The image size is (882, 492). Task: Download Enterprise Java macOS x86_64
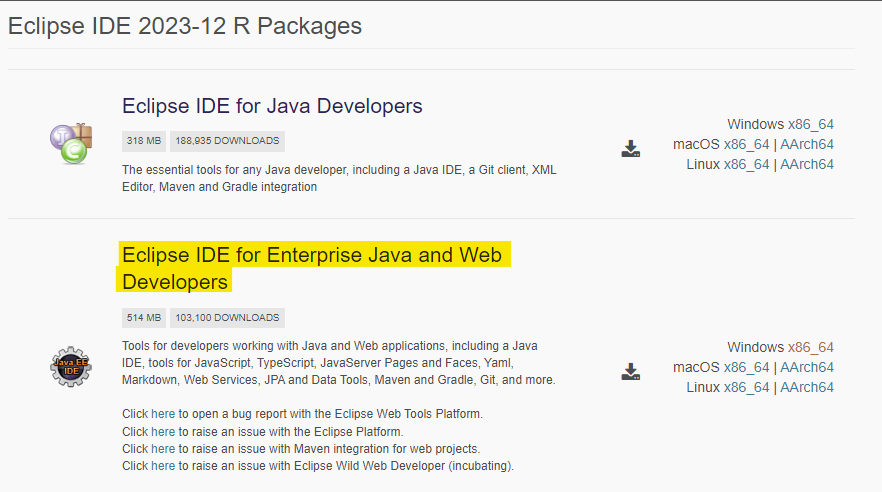pos(746,368)
